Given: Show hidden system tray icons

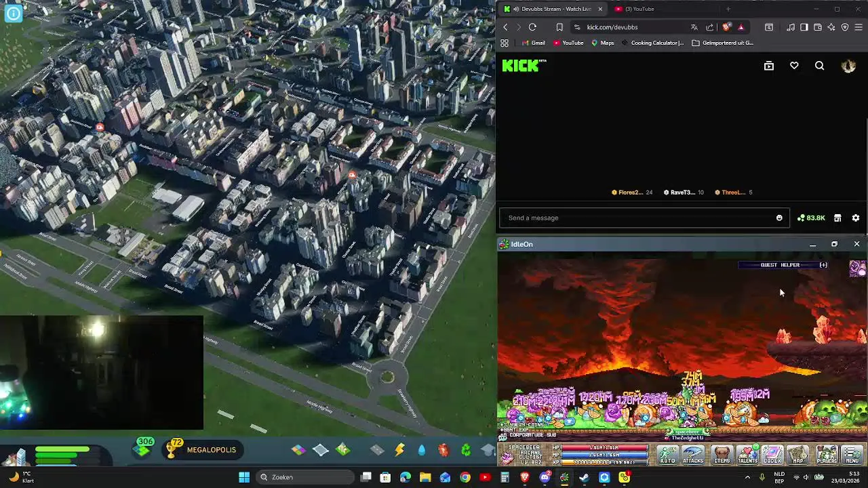Looking at the screenshot, I should coord(747,477).
